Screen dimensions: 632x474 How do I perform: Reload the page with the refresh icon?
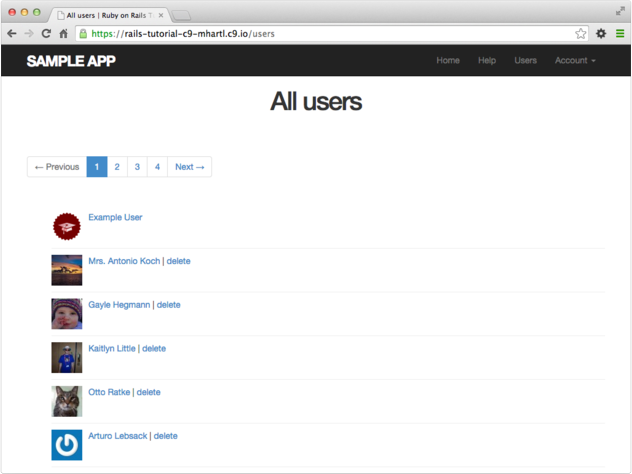[x=45, y=33]
